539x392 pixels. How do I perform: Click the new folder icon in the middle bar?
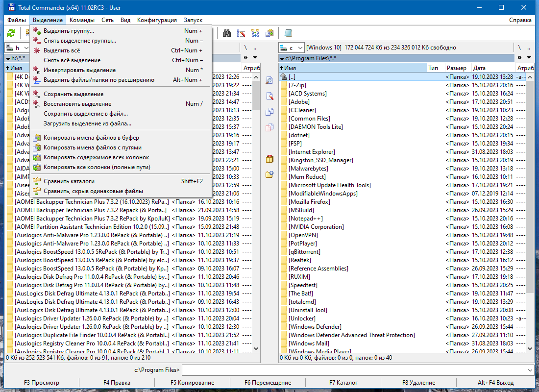point(269,174)
